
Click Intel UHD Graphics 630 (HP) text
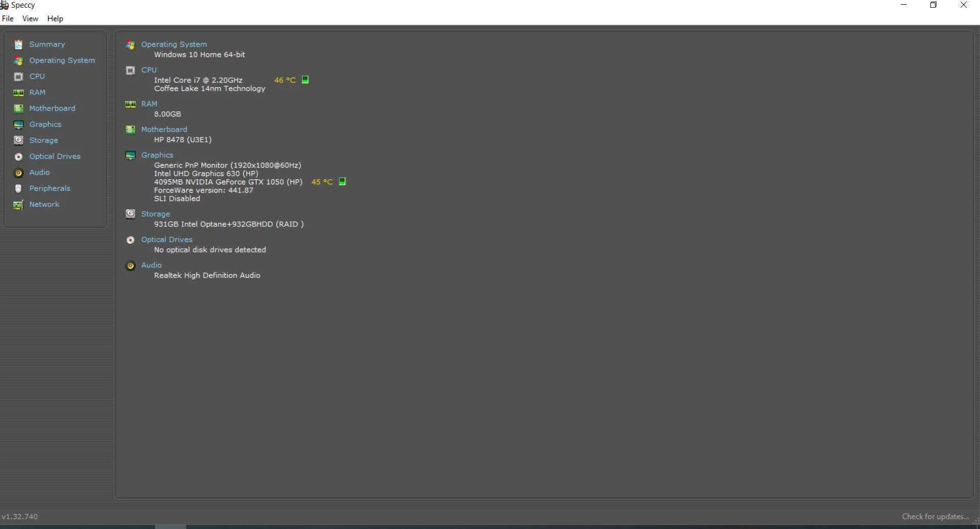click(206, 174)
